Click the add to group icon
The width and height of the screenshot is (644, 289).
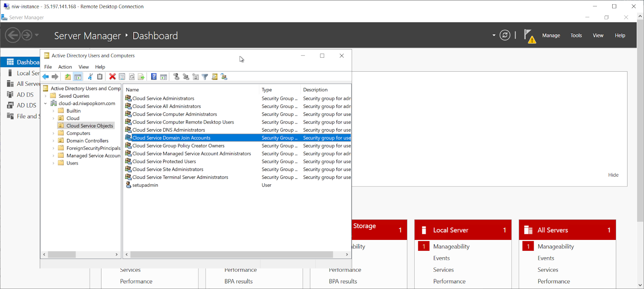click(224, 76)
